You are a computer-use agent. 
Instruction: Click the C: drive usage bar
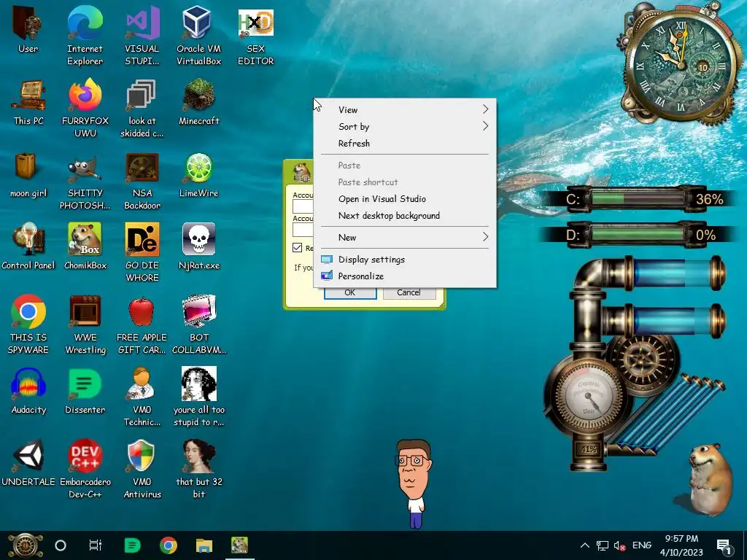pos(638,198)
